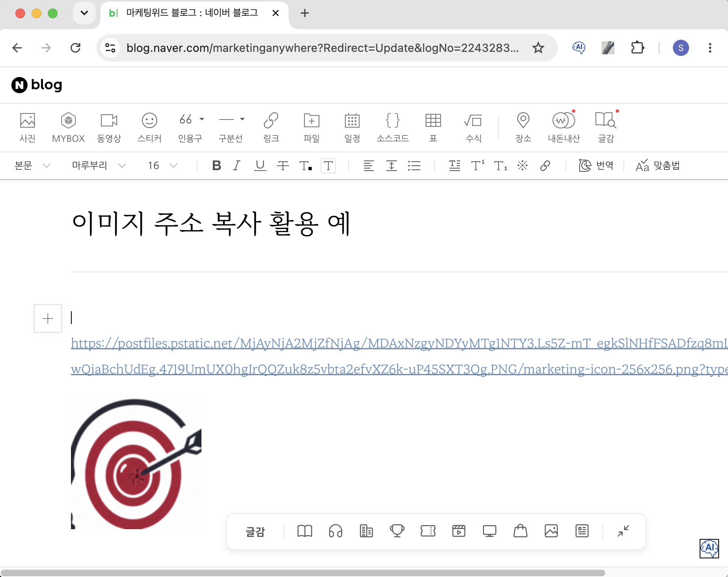The height and width of the screenshot is (577, 728).
Task: Collapse the floating 글감 bar
Action: click(623, 531)
